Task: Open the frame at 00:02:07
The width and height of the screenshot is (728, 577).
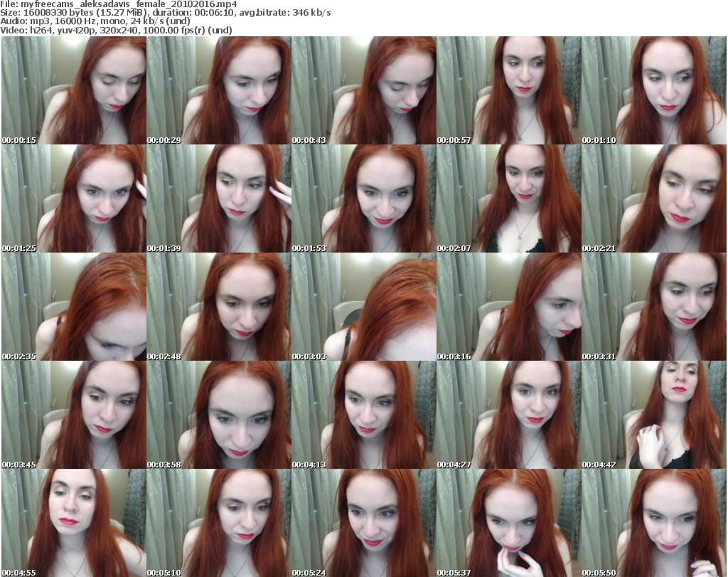Action: (509, 198)
